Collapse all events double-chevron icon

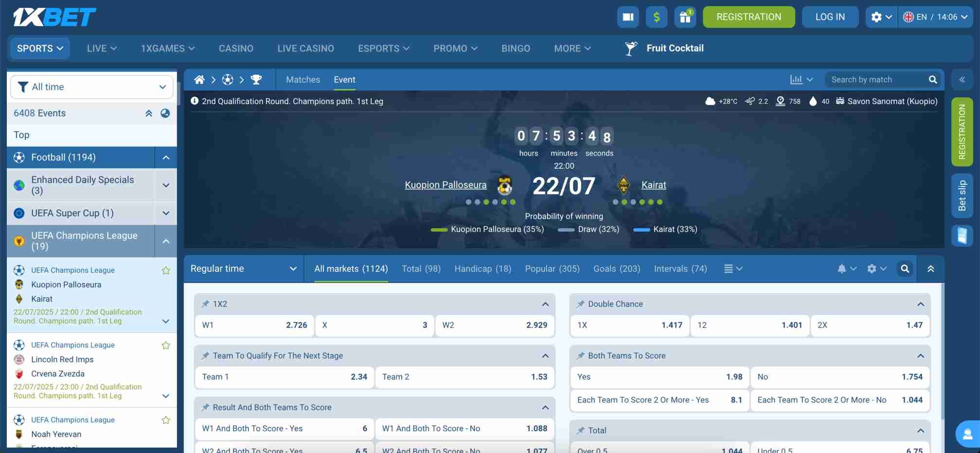(149, 113)
